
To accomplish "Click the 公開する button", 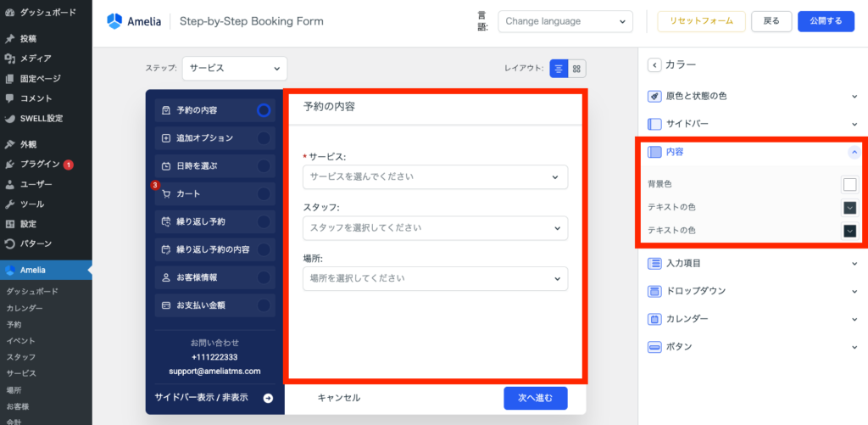I will point(825,21).
